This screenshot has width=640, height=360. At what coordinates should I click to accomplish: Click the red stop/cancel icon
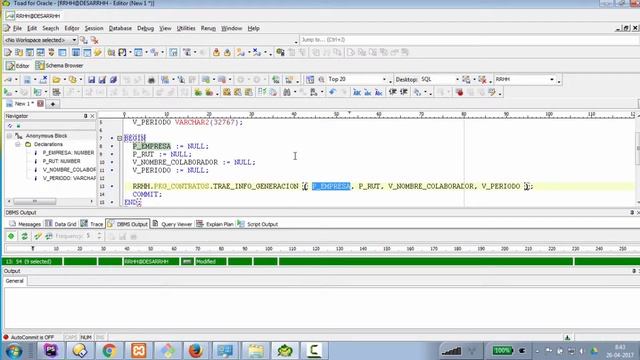point(460,92)
